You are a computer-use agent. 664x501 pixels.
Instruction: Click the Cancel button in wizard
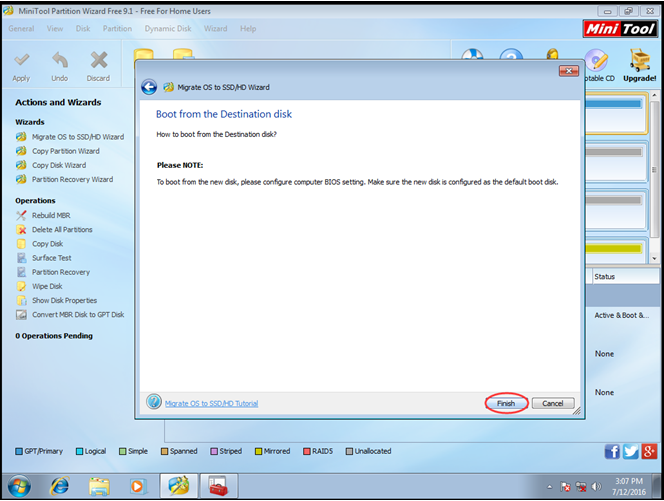pyautogui.click(x=553, y=403)
